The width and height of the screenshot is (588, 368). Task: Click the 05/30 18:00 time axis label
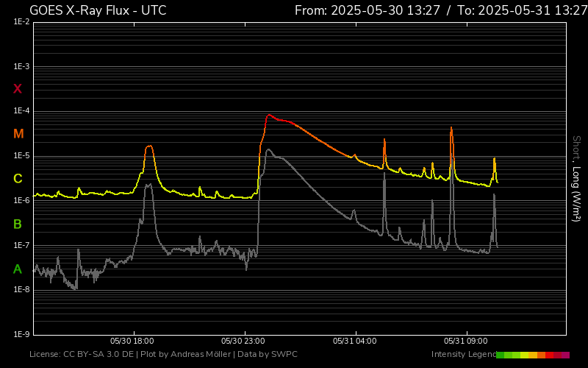coord(132,342)
